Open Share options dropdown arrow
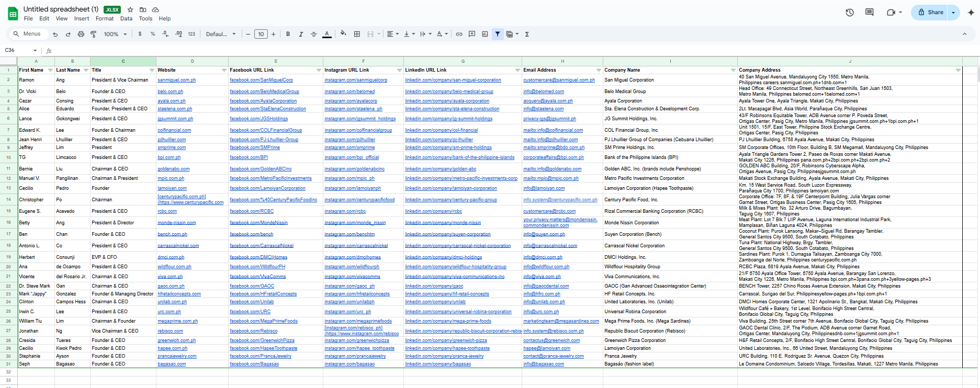This screenshot has width=980, height=388. [x=954, y=12]
